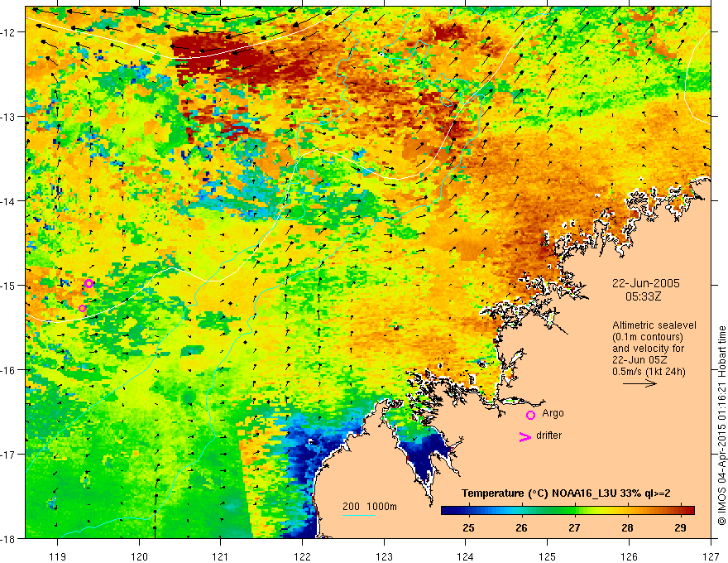Image resolution: width=728 pixels, height=563 pixels.
Task: Click the colorbar '29' tick value
Action: (680, 527)
